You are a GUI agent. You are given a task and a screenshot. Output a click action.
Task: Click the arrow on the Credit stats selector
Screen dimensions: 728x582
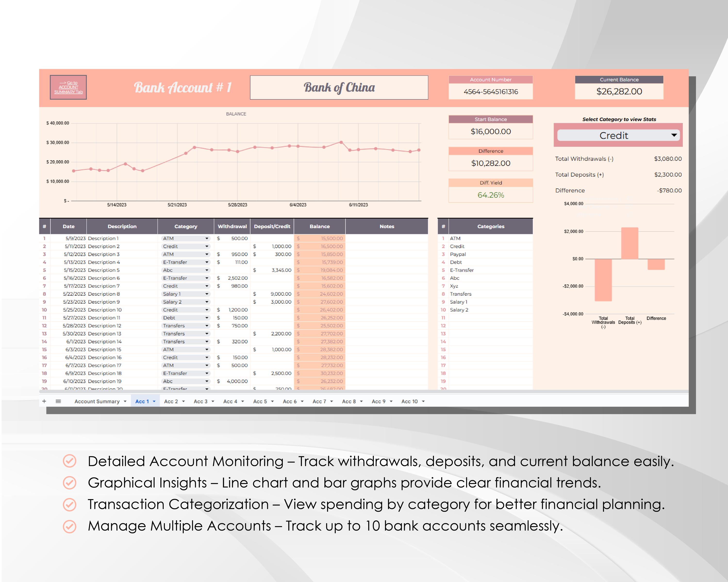(674, 135)
